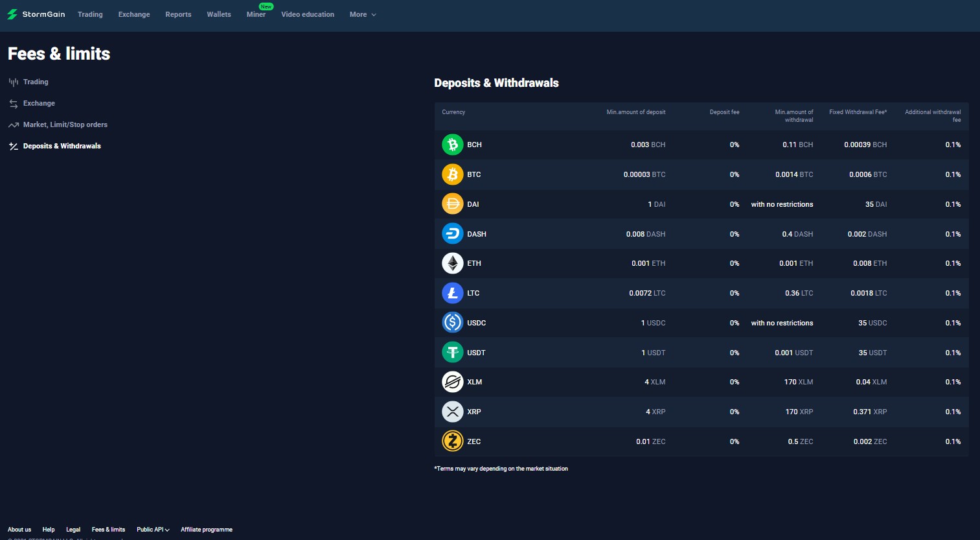Click the DASH coin icon
The width and height of the screenshot is (980, 540).
pyautogui.click(x=452, y=234)
